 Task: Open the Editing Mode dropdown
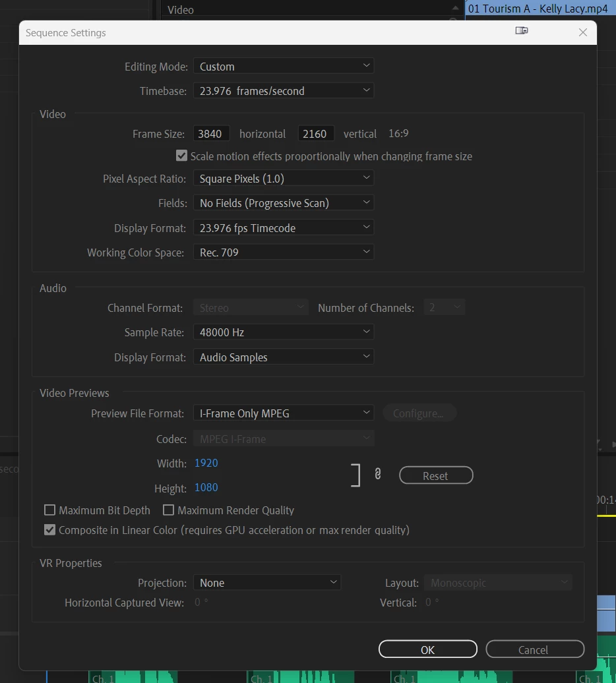284,66
